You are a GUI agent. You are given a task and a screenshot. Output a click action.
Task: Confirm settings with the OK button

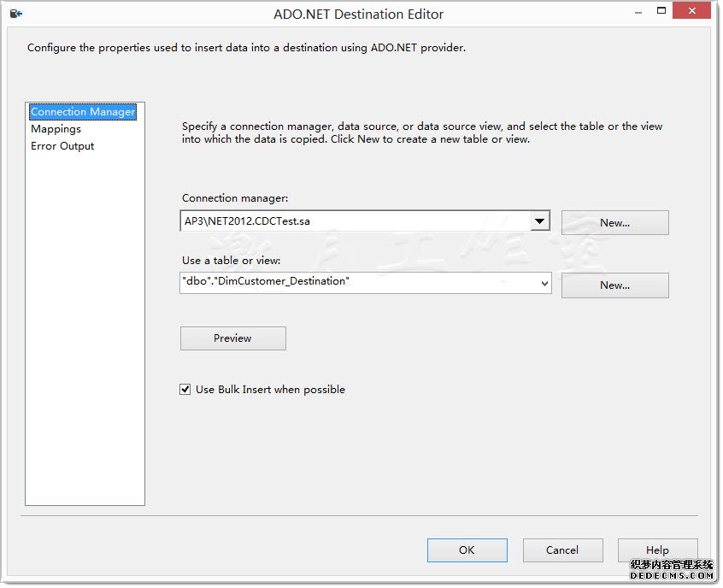(x=467, y=550)
